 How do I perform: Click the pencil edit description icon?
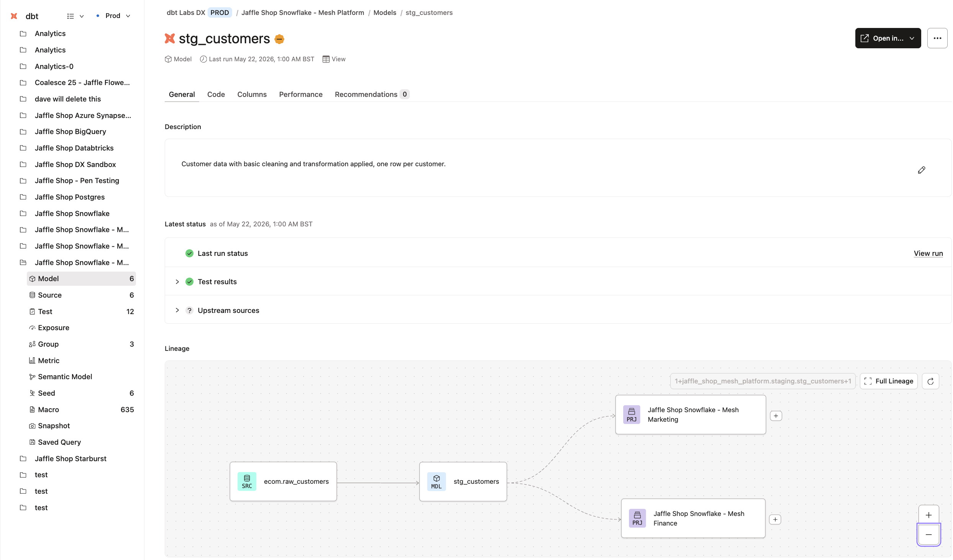[922, 170]
